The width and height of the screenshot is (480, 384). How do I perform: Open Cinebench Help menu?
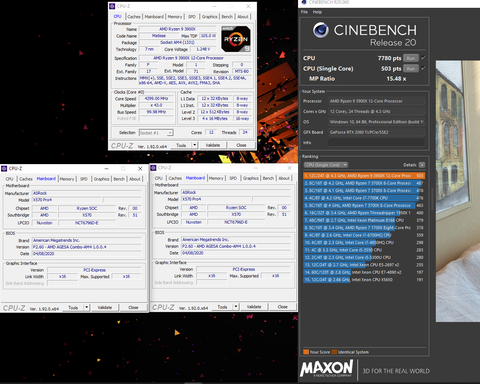(317, 12)
